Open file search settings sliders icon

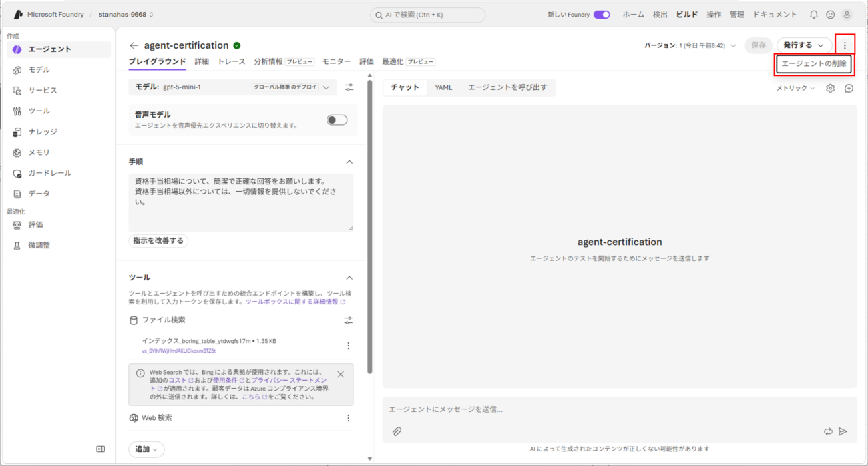click(x=348, y=320)
